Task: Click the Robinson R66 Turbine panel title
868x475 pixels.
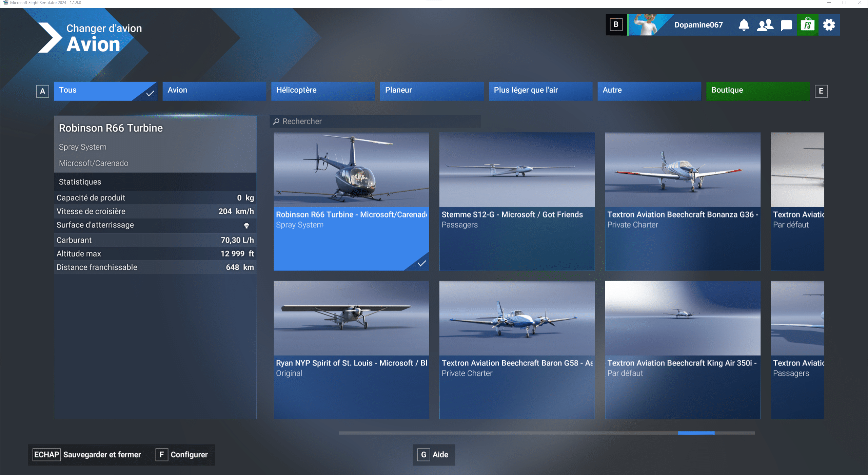Action: point(111,128)
